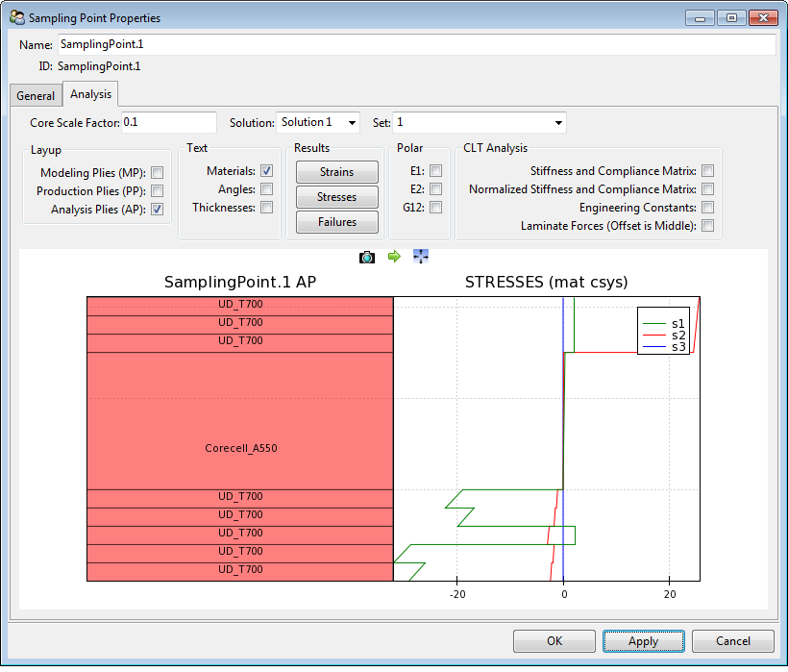Enable Modeling Plies (MP) checkbox

tap(158, 173)
